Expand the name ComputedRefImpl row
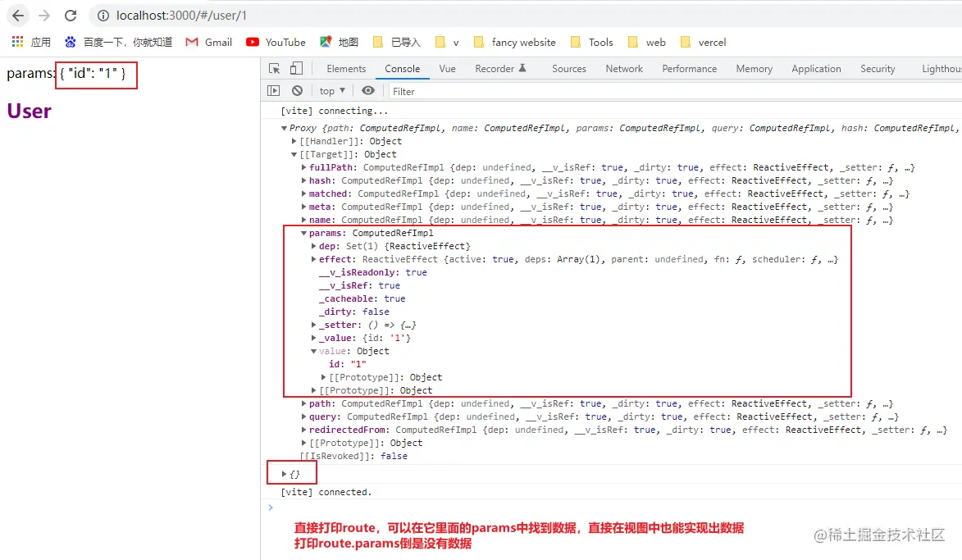962x560 pixels. (303, 220)
